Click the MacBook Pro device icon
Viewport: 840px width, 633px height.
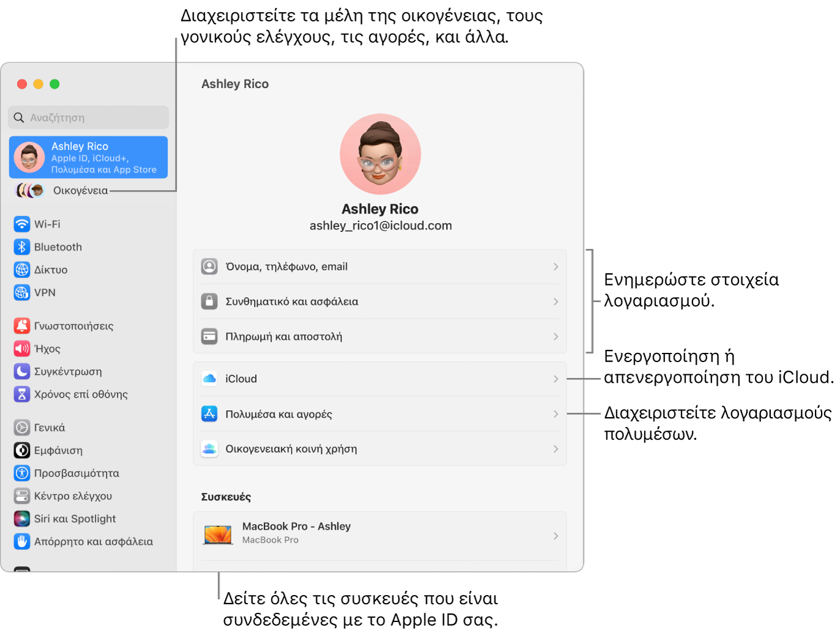click(218, 535)
